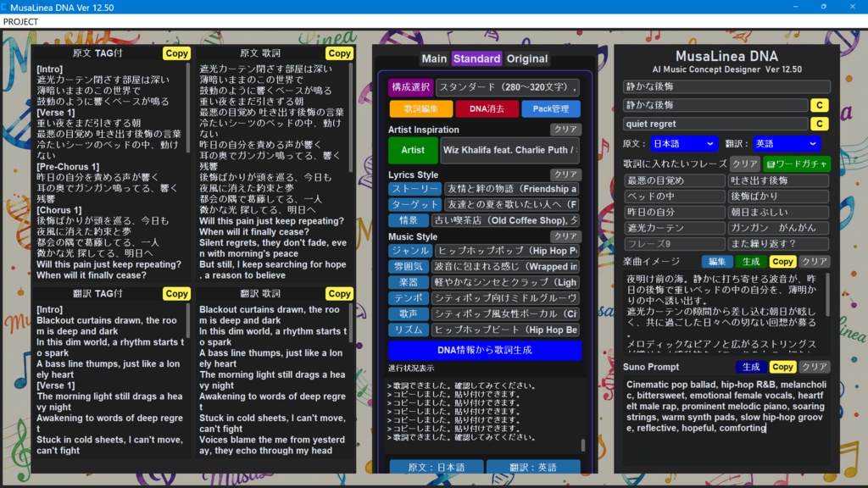Viewport: 868px width, 488px height.
Task: Copy the 原文 TAG付 lyrics
Action: [176, 53]
